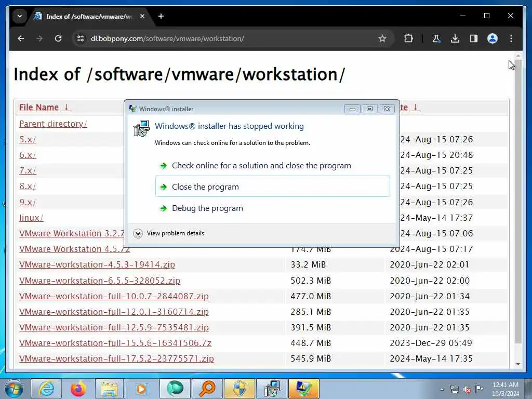The width and height of the screenshot is (532, 399).
Task: Launch Firefox from taskbar
Action: [x=78, y=389]
